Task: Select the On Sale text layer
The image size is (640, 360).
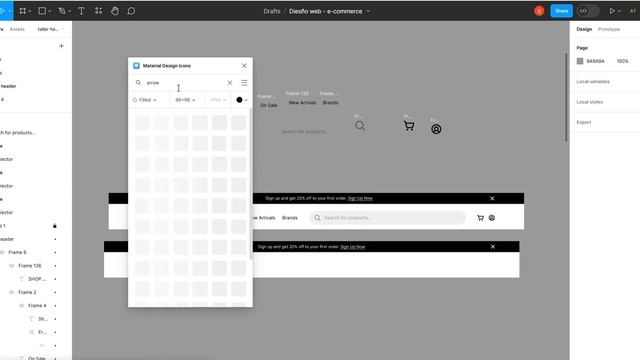Action: 37,358
